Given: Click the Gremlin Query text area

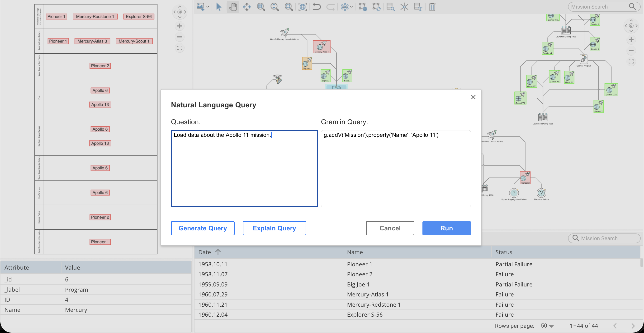Looking at the screenshot, I should (396, 168).
